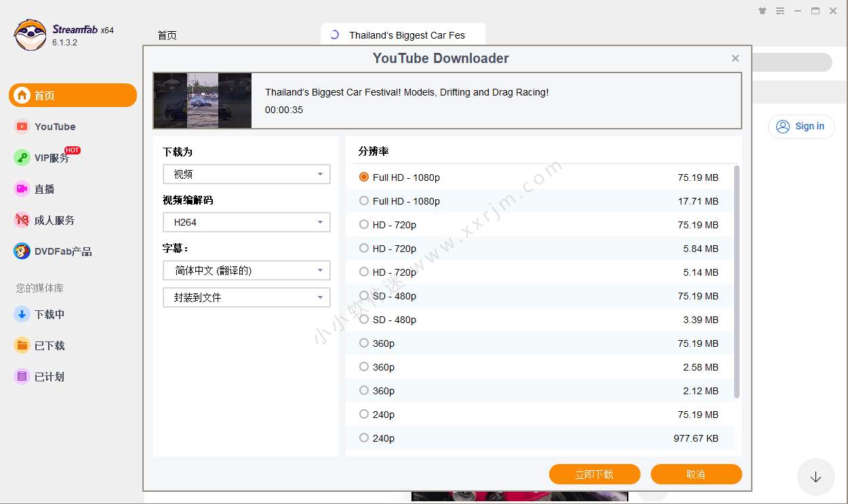Open the 封装到文件 dropdown

pyautogui.click(x=247, y=297)
